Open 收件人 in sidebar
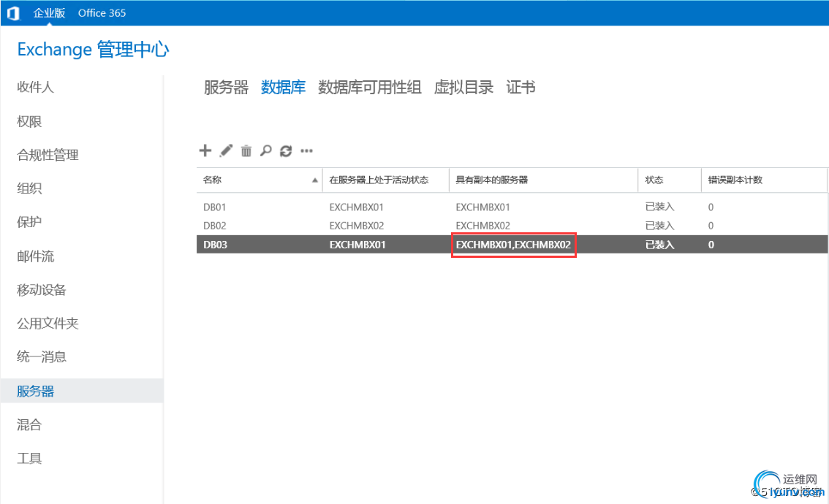This screenshot has width=829, height=504. (x=35, y=87)
